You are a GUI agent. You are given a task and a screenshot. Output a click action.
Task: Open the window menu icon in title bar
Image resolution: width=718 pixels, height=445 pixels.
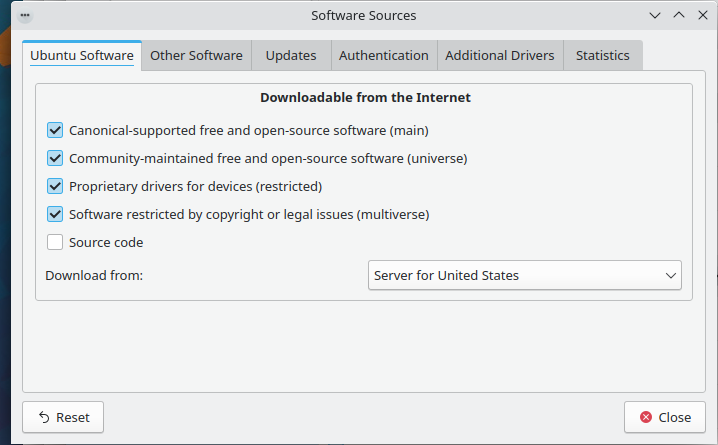tap(25, 16)
